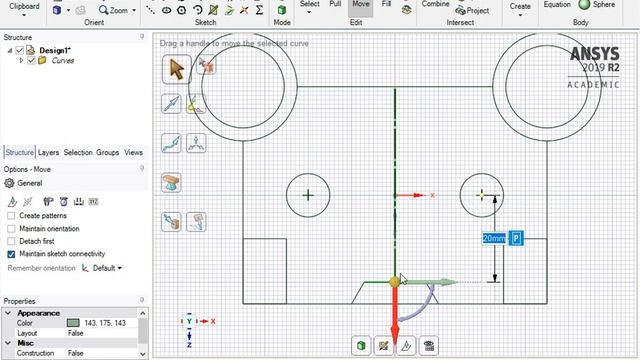The image size is (640, 360).
Task: Click the Home view cube icon in Orient
Action: [x=57, y=10]
